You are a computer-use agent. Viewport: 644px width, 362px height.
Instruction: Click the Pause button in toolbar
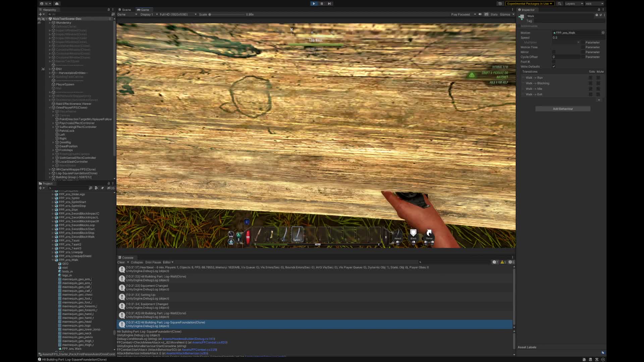(x=321, y=4)
